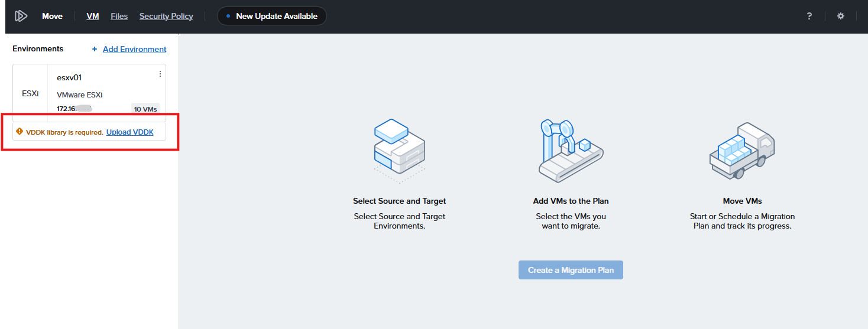Click the Move product name in header
The width and height of the screenshot is (868, 329).
click(x=52, y=16)
